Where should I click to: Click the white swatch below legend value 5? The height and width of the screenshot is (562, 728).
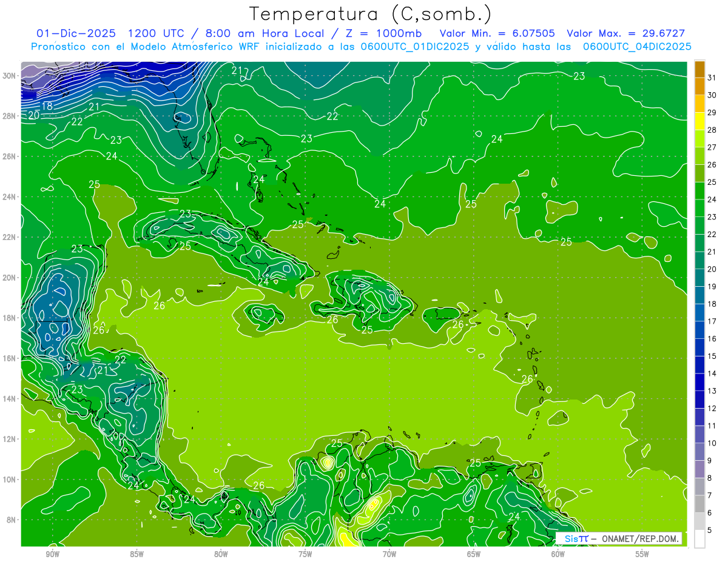(699, 538)
